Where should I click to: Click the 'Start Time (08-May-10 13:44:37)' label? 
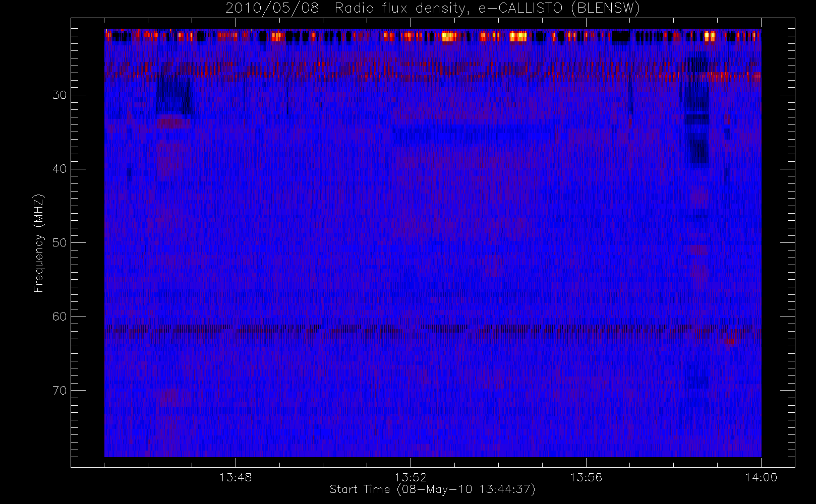433,489
